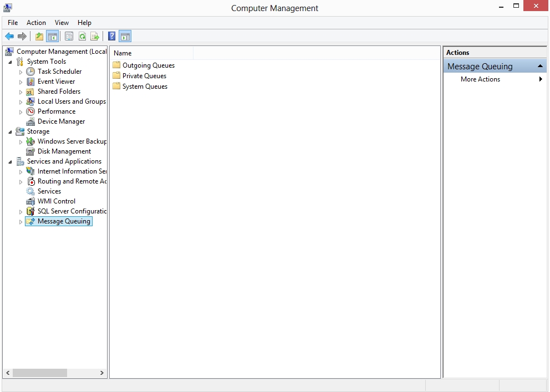Image resolution: width=550 pixels, height=392 pixels.
Task: Click the SQL Server Configuration icon
Action: click(x=30, y=211)
